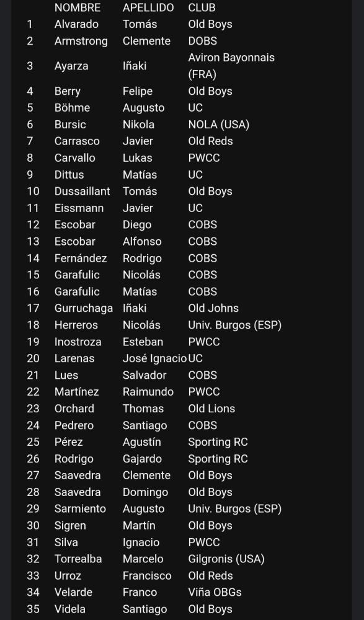The width and height of the screenshot is (364, 620).
Task: Select the Torrealba name cell
Action: point(78,559)
